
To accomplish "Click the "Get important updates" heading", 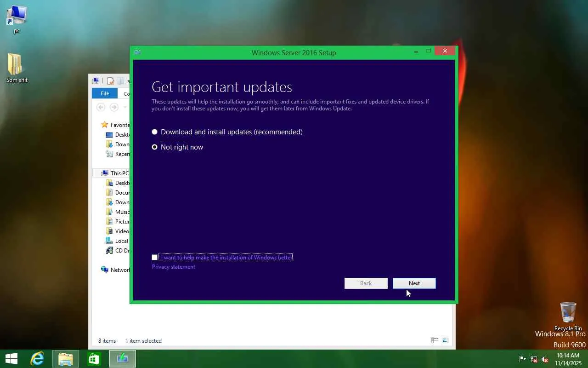I will 222,87.
